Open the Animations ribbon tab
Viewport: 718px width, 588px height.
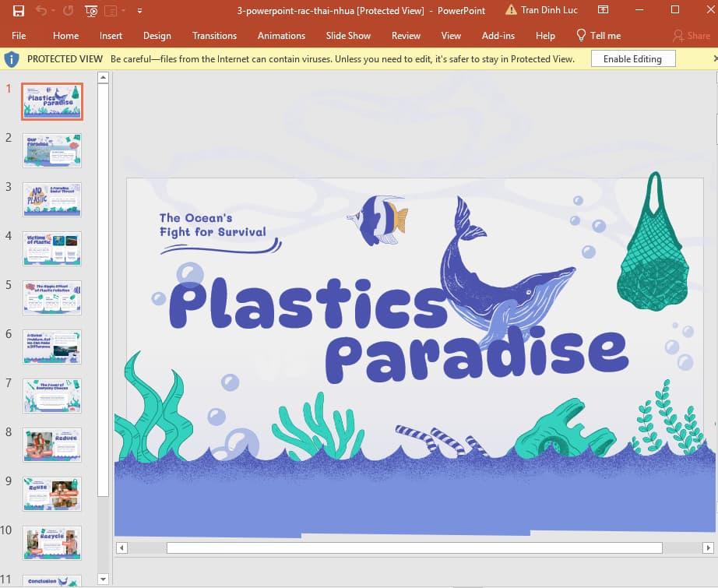coord(281,35)
